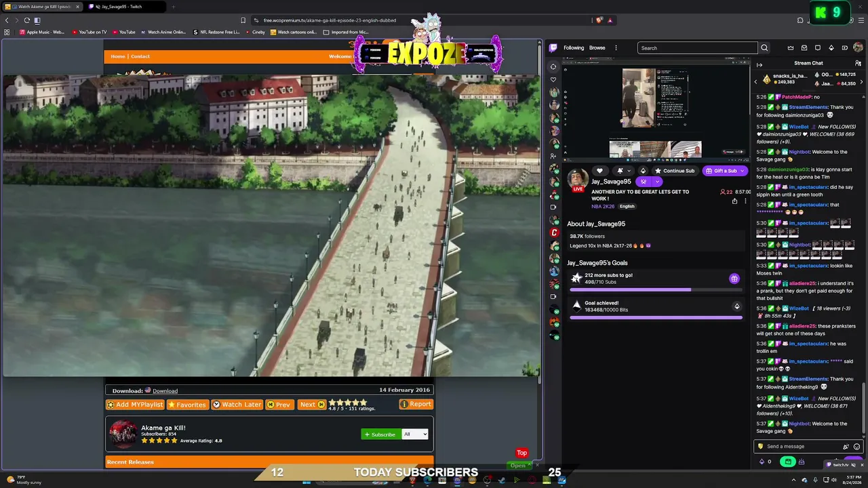This screenshot has height=488, width=868.
Task: Click the Apple Music bookmark
Action: 42,32
